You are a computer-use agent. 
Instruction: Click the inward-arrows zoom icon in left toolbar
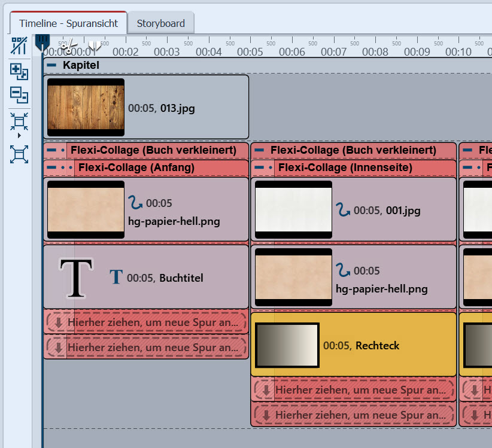point(19,121)
